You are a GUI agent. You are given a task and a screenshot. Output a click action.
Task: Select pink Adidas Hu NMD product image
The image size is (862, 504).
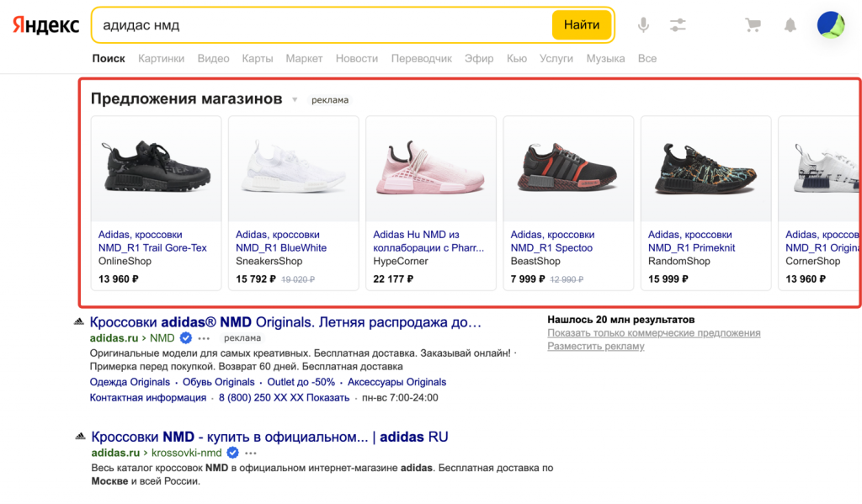[x=431, y=169]
